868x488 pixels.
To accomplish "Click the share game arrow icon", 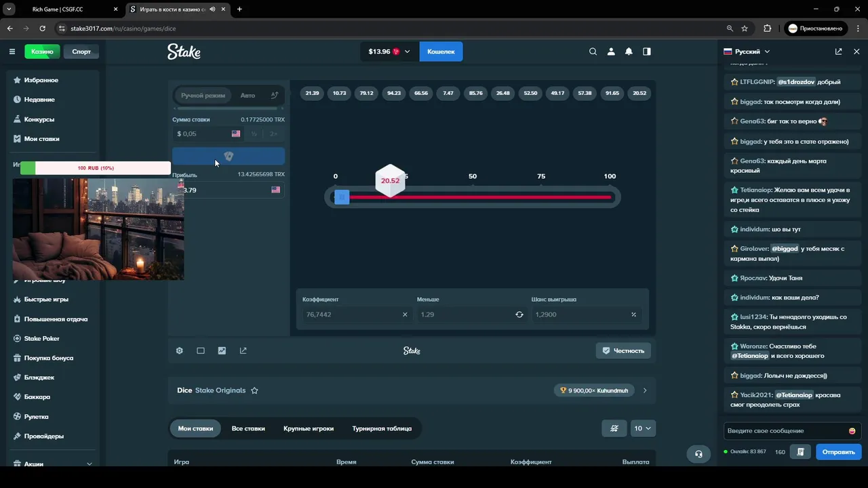I will (243, 350).
